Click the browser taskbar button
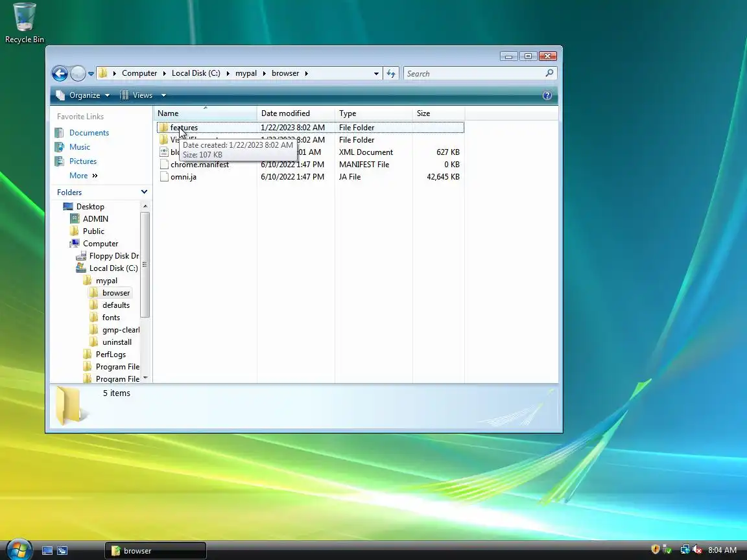747x560 pixels. click(x=156, y=551)
